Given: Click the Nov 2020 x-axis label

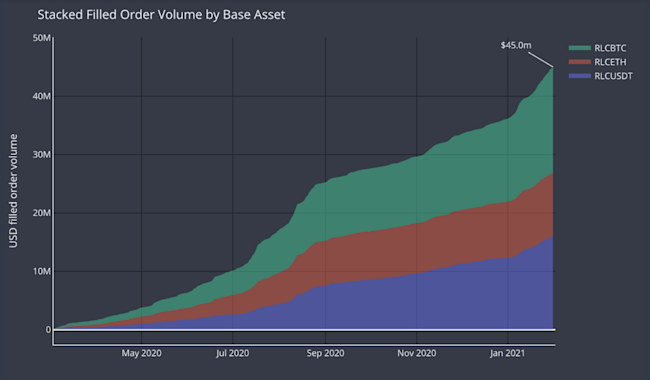Looking at the screenshot, I should 417,353.
